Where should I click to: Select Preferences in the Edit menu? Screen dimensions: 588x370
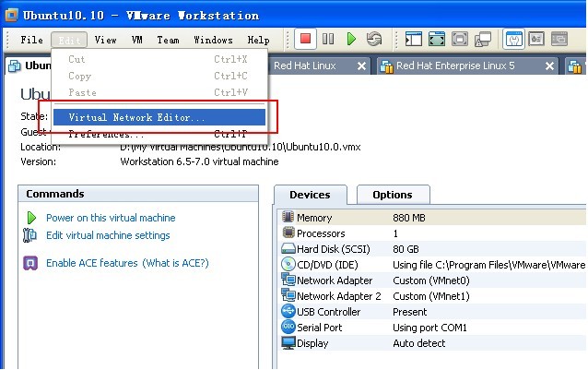(x=106, y=135)
